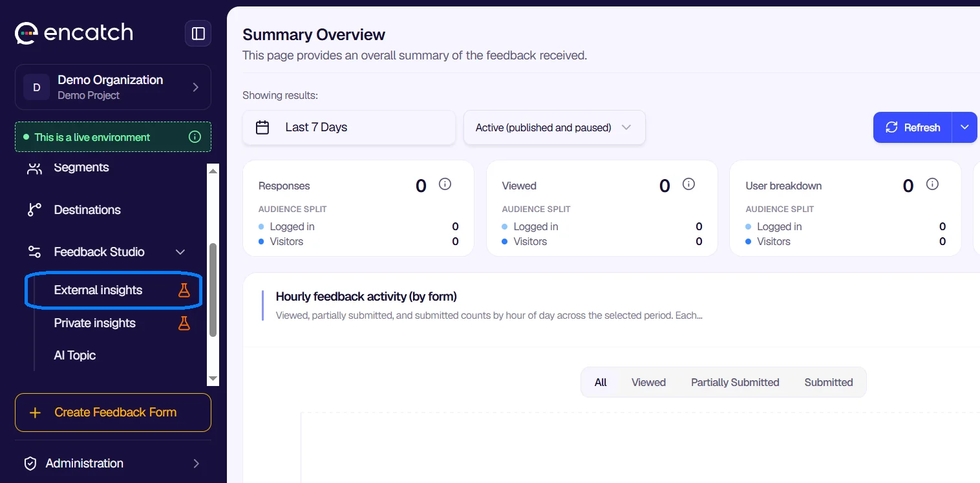This screenshot has height=483, width=980.
Task: Switch to Partially Submitted tab
Action: (x=735, y=382)
